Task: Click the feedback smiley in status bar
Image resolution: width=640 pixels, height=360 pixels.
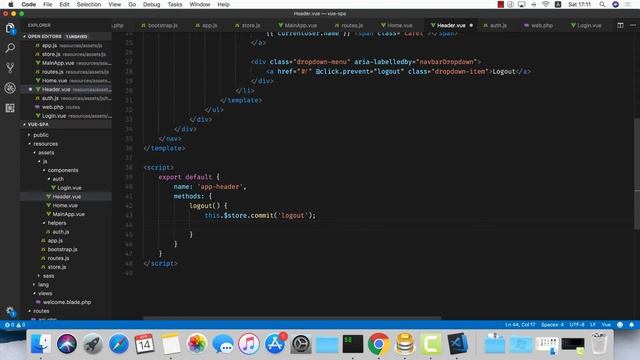Action: tap(620, 325)
